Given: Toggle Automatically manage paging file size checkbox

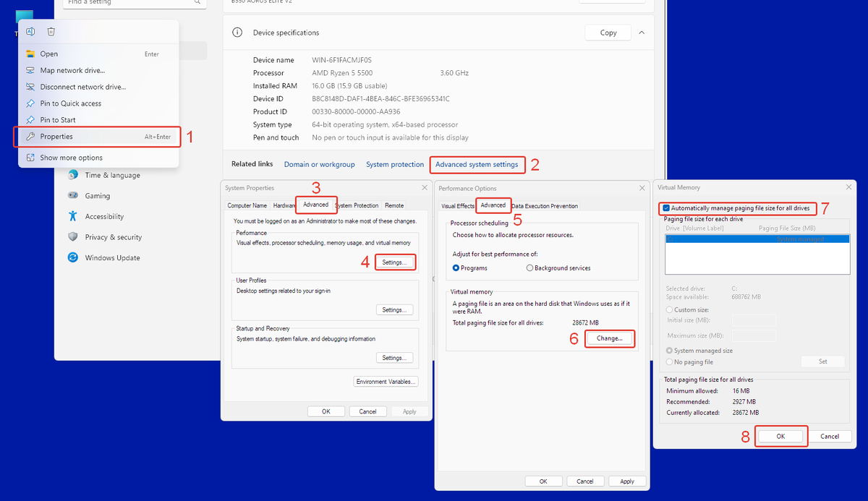Looking at the screenshot, I should (666, 208).
